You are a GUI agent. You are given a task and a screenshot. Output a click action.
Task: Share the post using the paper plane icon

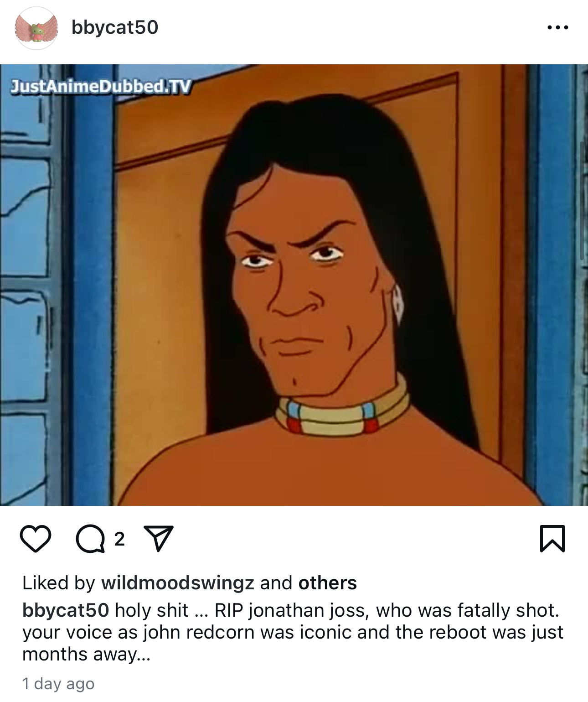[158, 538]
